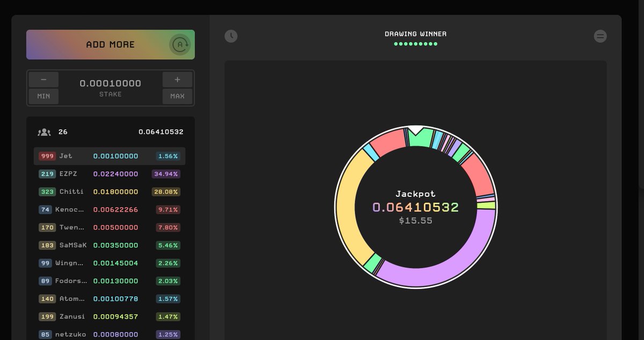The image size is (644, 340).
Task: Click the 183 level badge for SaMSaK
Action: 47,245
